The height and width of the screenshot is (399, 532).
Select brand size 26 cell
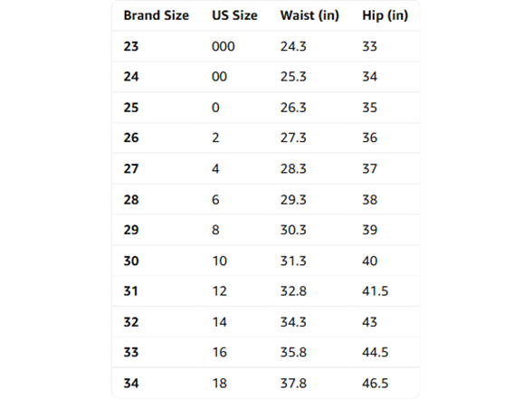pos(131,138)
